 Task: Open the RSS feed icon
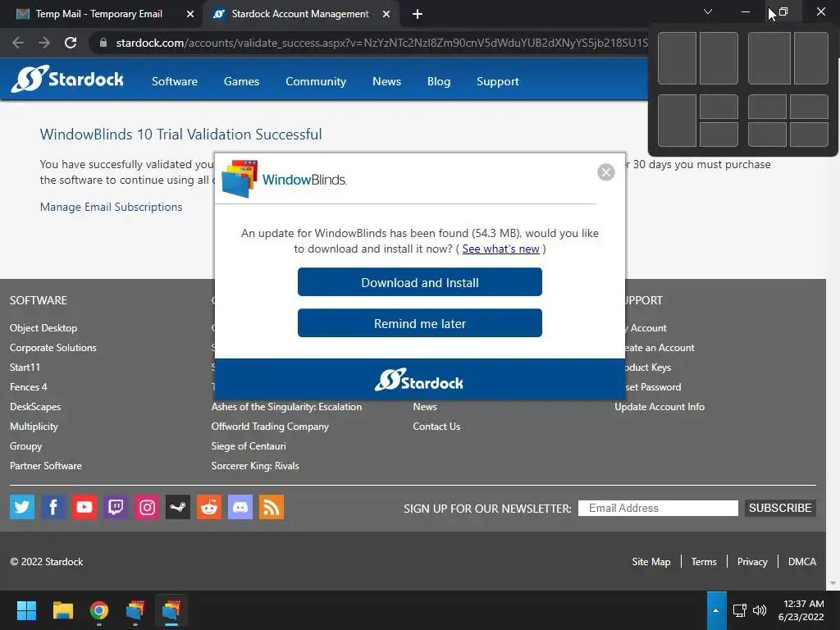pyautogui.click(x=272, y=507)
